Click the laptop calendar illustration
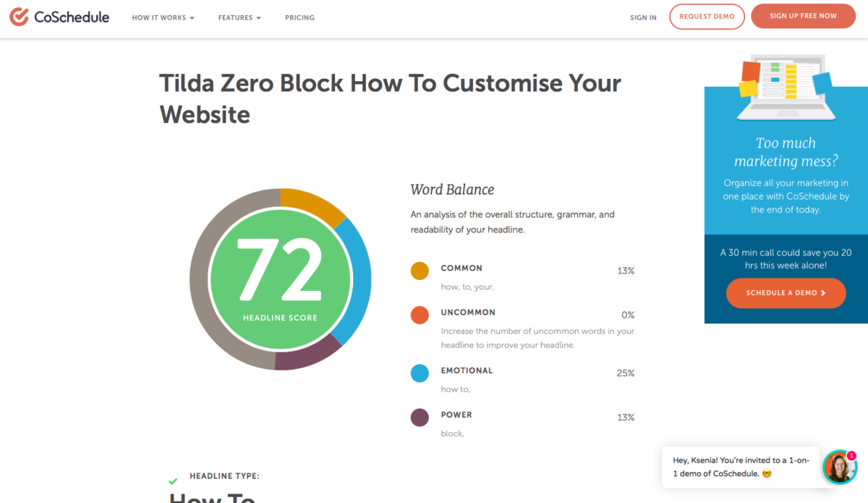868x503 pixels. click(x=786, y=87)
